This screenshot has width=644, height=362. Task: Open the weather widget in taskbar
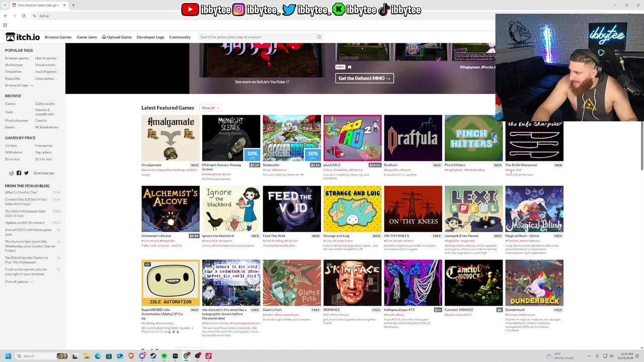[561, 356]
